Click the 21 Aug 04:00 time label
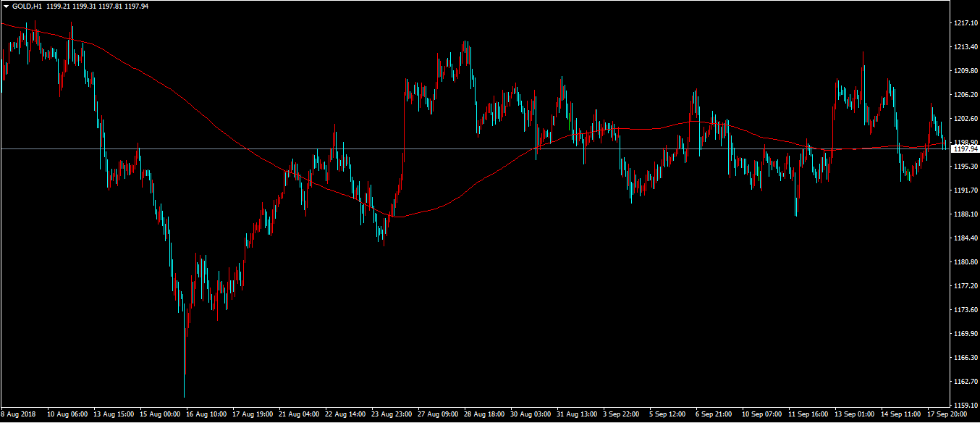The width and height of the screenshot is (980, 423). coord(299,415)
